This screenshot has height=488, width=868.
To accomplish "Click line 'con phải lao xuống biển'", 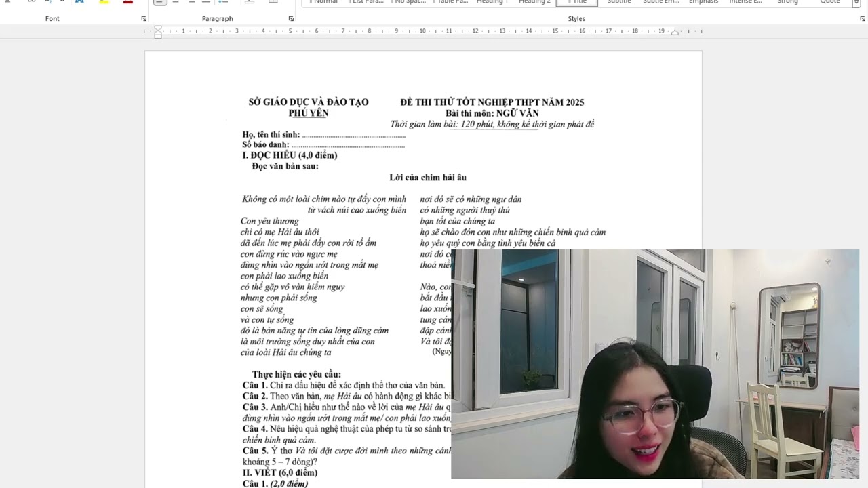I will [284, 276].
